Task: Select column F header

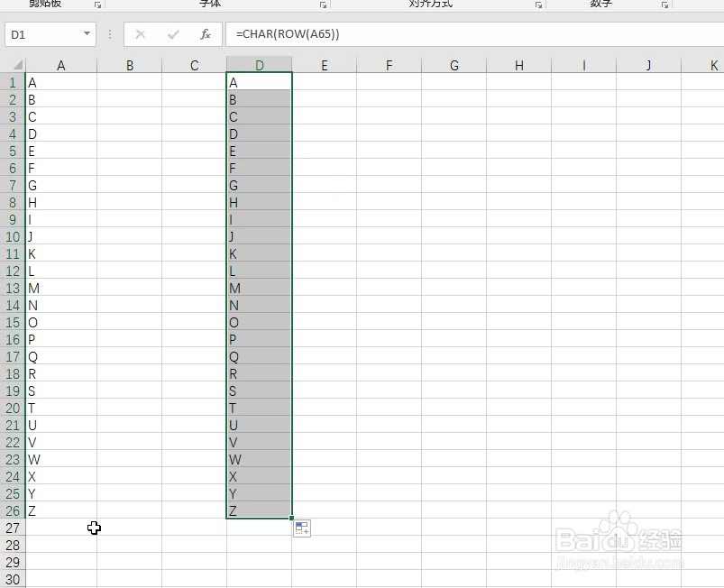Action: pyautogui.click(x=389, y=65)
